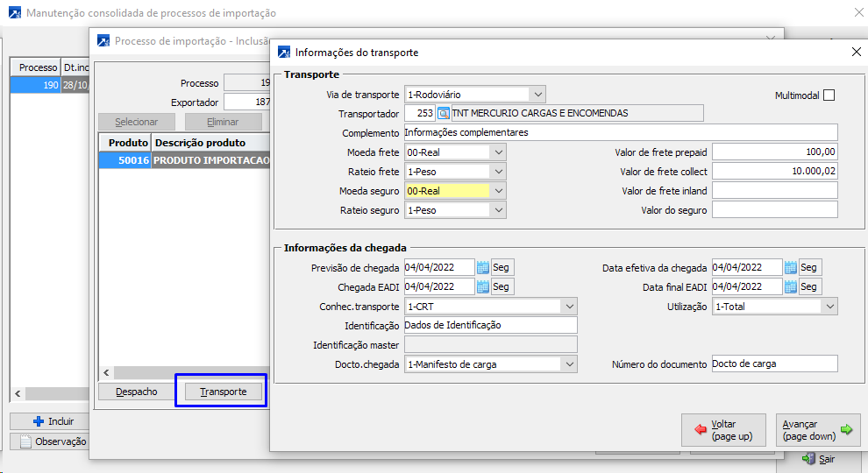Open the Transportador lookup search icon
868x473 pixels.
coord(443,113)
